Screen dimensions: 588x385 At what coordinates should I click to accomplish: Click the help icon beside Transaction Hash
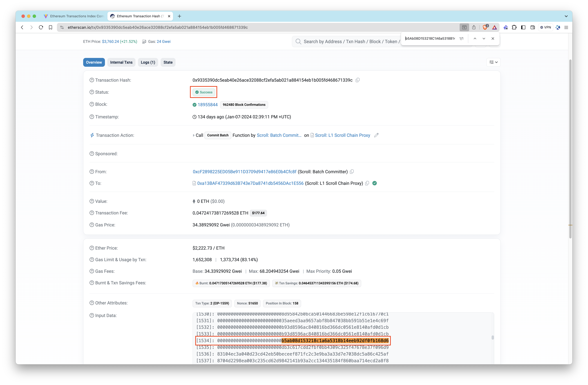(92, 80)
